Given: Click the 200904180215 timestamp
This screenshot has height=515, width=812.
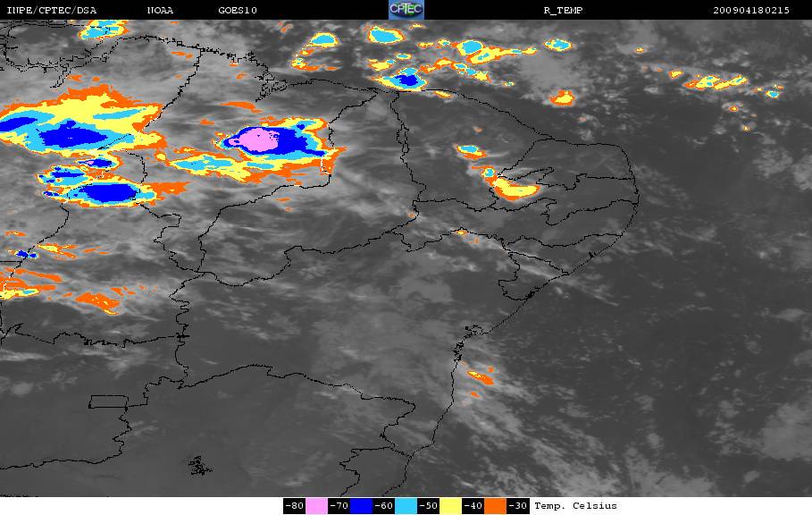Looking at the screenshot, I should (x=751, y=11).
